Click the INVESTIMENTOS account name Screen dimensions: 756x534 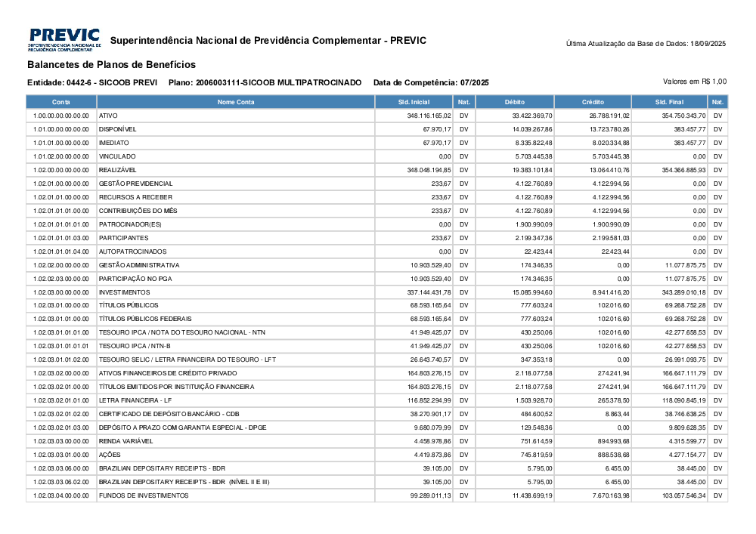pyautogui.click(x=125, y=292)
